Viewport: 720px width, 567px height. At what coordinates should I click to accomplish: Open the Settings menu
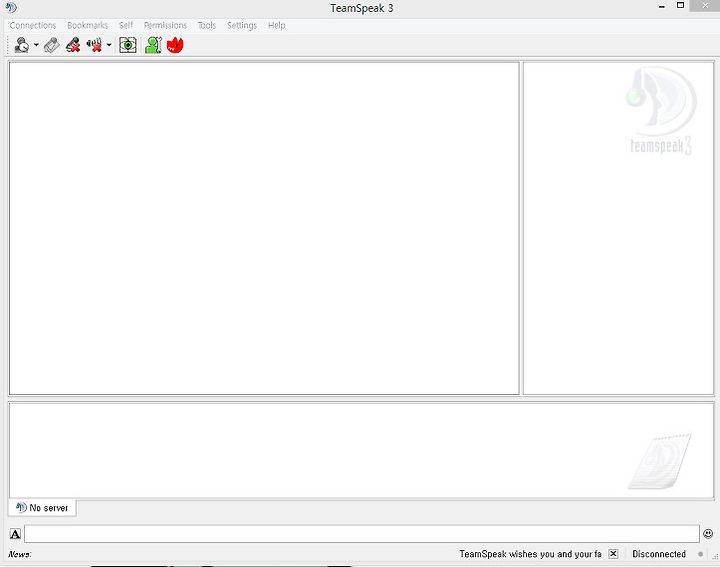242,25
